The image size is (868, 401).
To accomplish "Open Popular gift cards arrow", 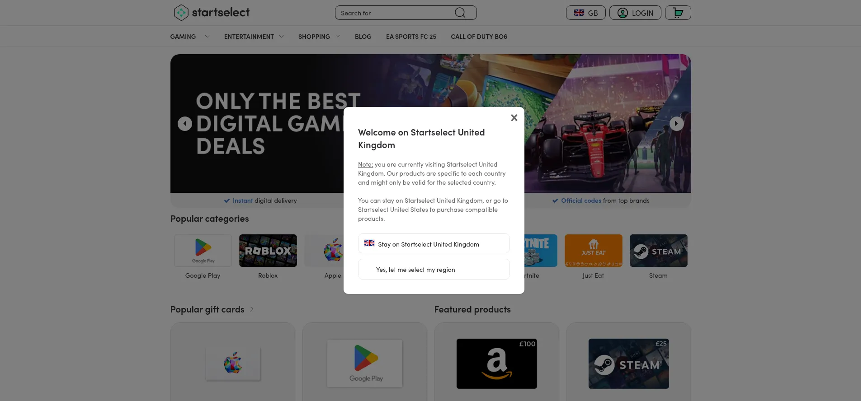I will tap(252, 309).
